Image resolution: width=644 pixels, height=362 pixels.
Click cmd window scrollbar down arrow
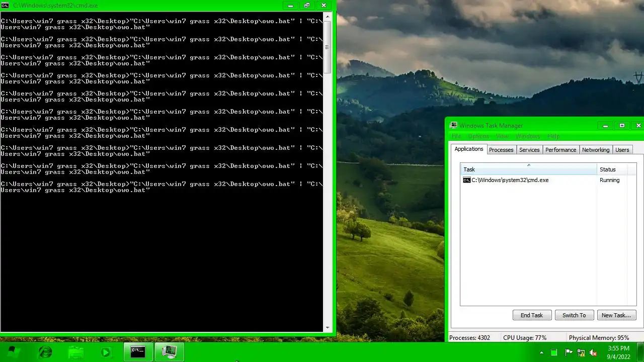point(328,327)
